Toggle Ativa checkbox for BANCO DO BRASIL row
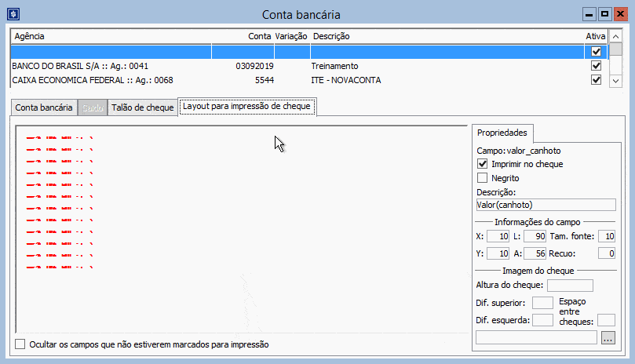The height and width of the screenshot is (364, 635). (596, 66)
